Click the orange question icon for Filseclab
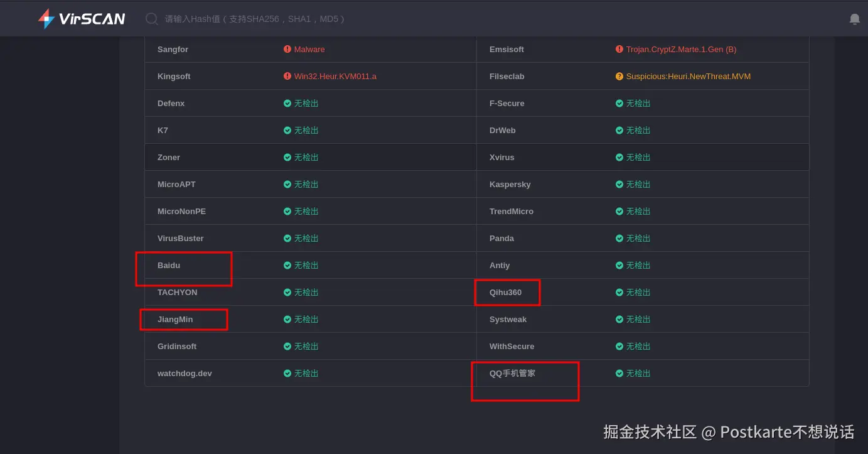The image size is (868, 454). coord(619,76)
